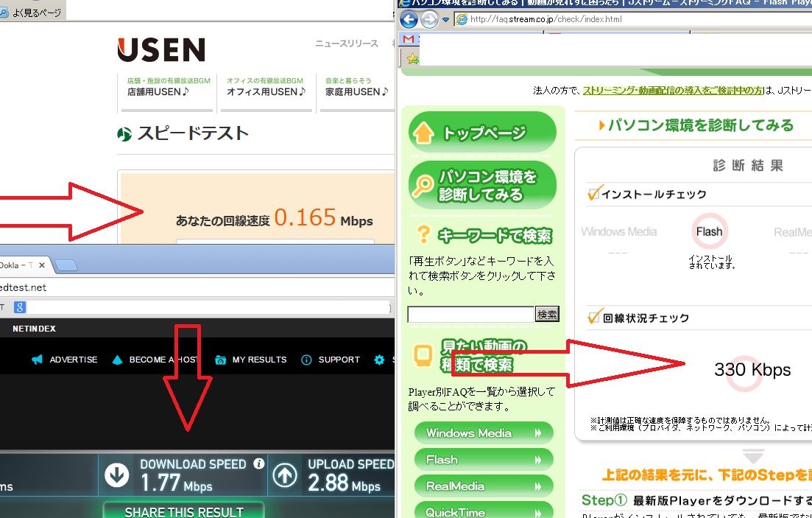
Task: Close the Ookla browser tab
Action: 42,265
